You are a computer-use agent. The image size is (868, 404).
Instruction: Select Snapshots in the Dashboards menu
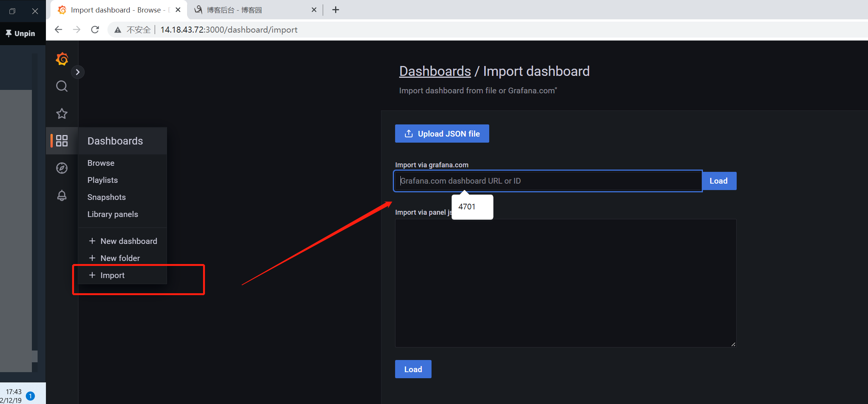tap(106, 197)
